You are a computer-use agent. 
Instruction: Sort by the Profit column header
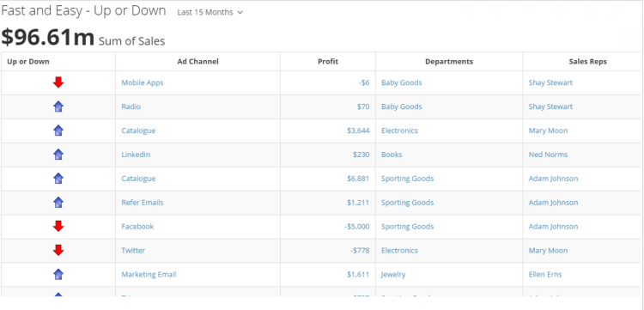pyautogui.click(x=328, y=62)
